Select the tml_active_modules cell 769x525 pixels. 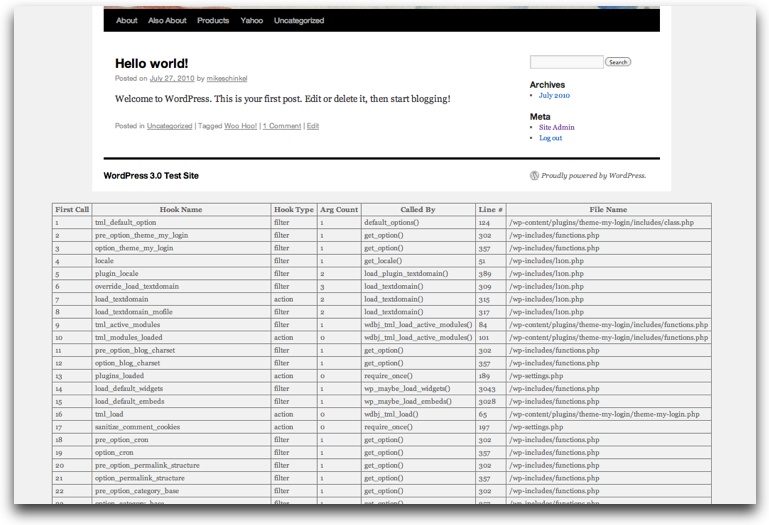[x=181, y=324]
